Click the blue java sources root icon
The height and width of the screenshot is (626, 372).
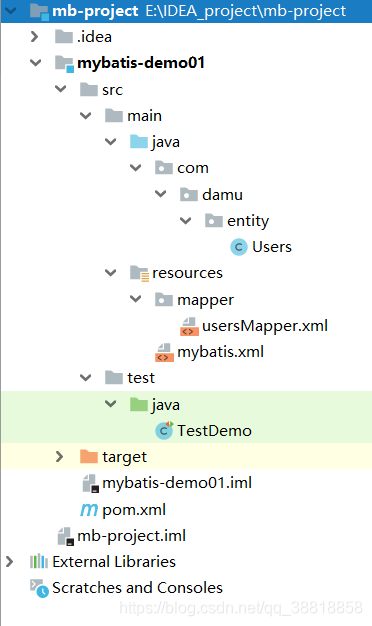pyautogui.click(x=139, y=142)
